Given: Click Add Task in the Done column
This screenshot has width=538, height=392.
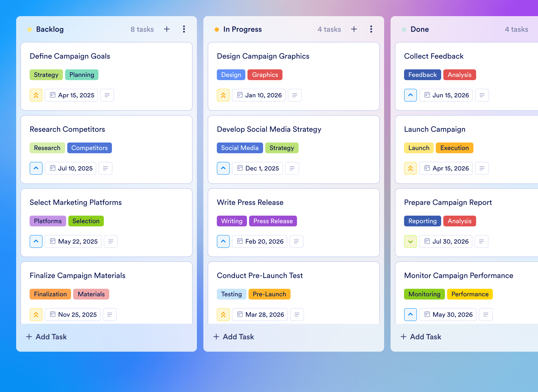Looking at the screenshot, I should coord(421,337).
